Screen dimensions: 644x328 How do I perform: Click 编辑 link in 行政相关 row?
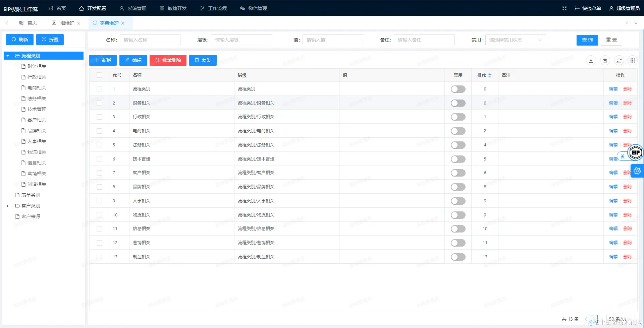[613, 117]
